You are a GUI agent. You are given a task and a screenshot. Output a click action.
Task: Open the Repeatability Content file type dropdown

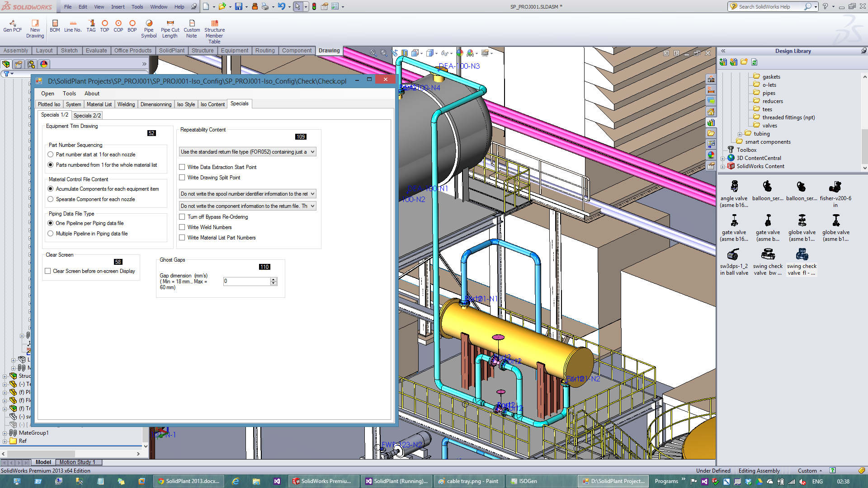(311, 152)
